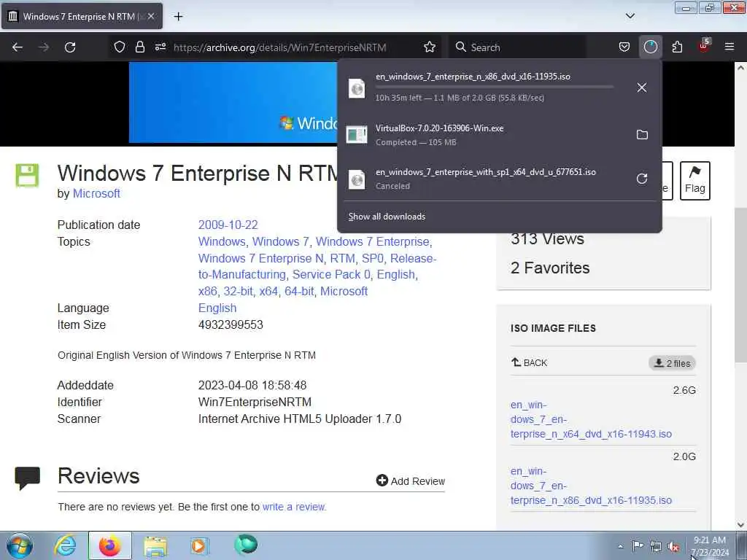Open Windows Explorer from the taskbar
This screenshot has height=560, width=747.
click(155, 545)
